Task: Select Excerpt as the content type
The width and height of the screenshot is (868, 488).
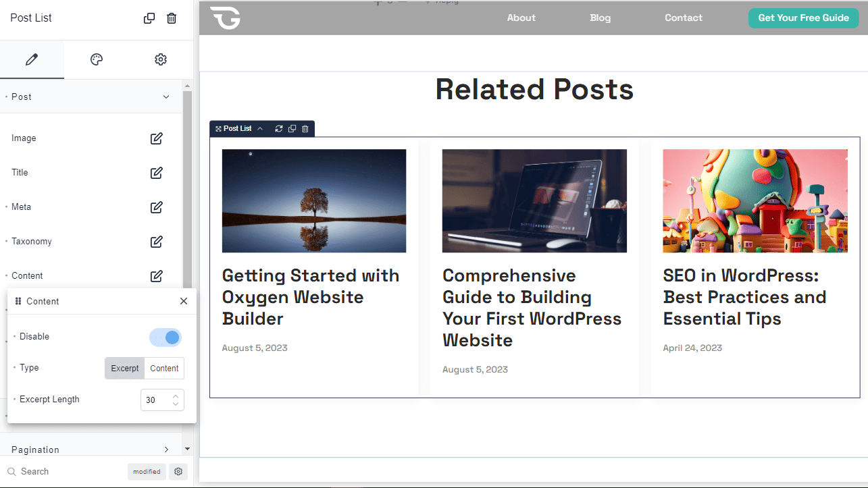Action: coord(125,369)
